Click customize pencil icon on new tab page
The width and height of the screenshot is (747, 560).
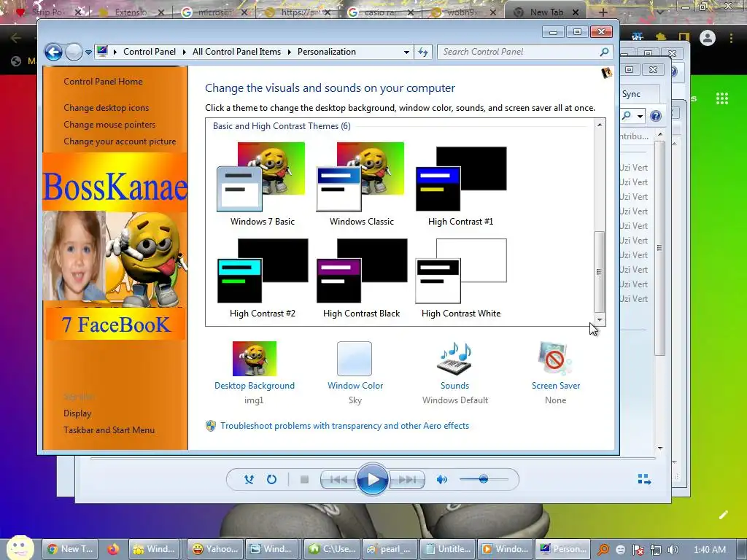pos(723,515)
